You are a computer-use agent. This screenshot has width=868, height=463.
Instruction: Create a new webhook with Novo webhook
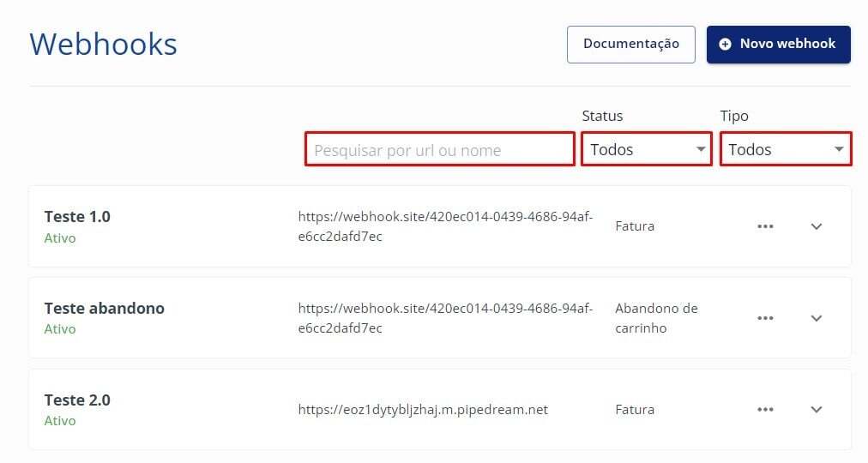point(779,44)
